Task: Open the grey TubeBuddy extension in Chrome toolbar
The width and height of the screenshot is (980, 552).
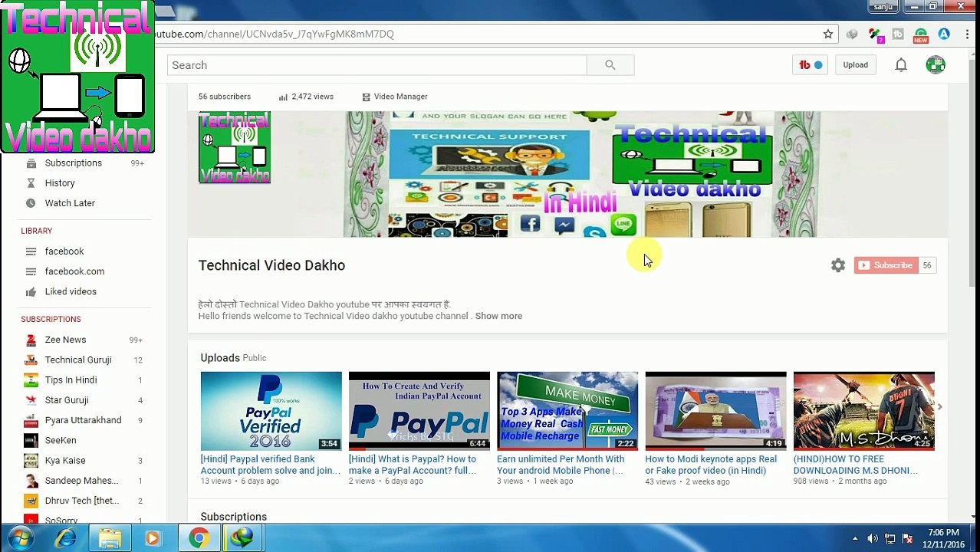Action: 898,34
